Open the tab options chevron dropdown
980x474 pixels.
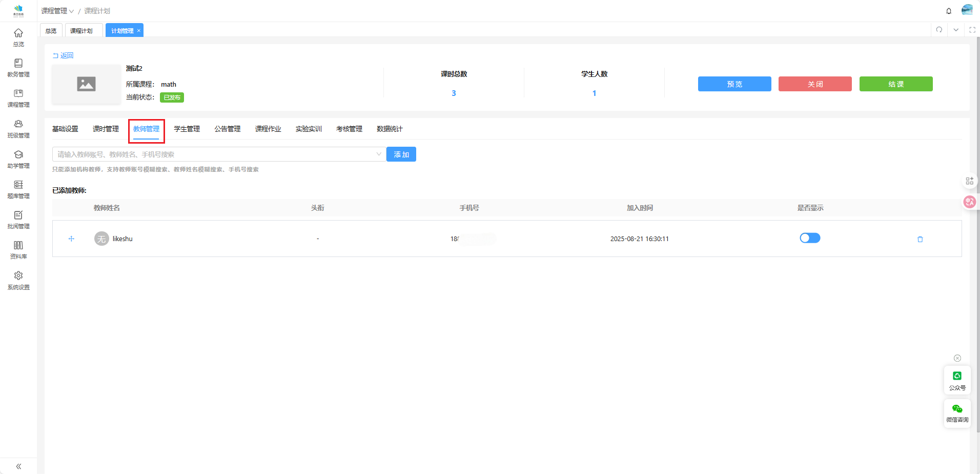[x=956, y=30]
